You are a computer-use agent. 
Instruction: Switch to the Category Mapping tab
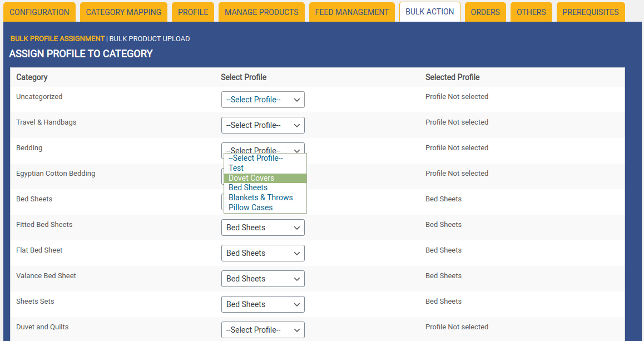coord(123,12)
